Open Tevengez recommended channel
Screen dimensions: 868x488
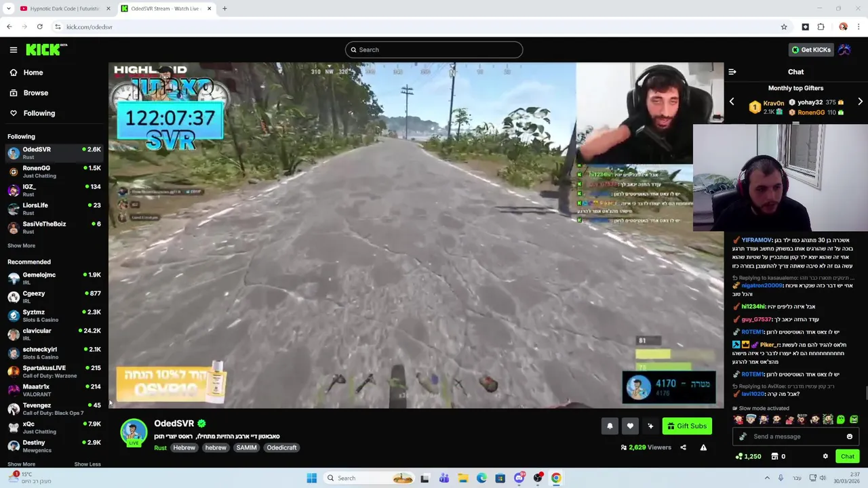point(54,409)
